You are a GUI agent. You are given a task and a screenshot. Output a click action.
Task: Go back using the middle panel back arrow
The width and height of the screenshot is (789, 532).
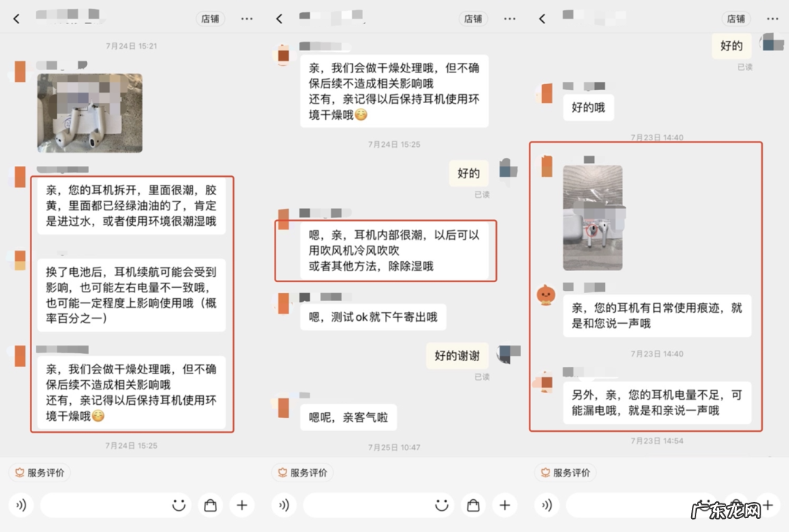click(x=279, y=18)
